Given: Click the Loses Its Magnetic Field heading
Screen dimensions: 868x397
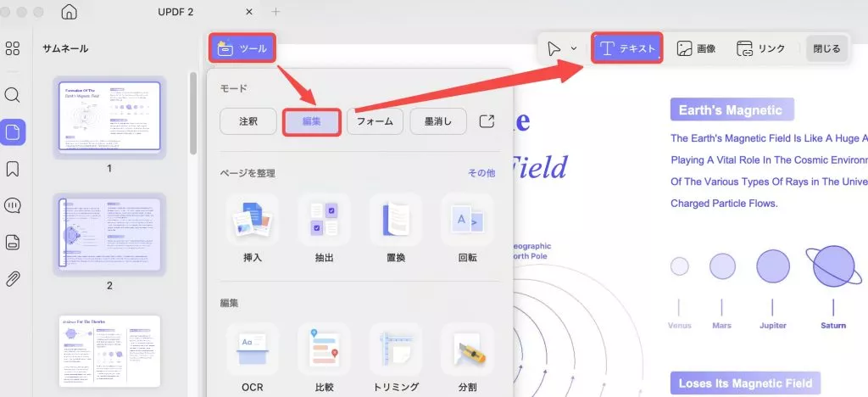Looking at the screenshot, I should (x=746, y=383).
